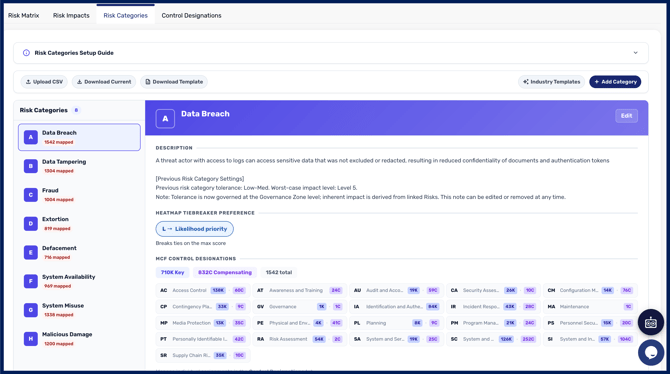The width and height of the screenshot is (670, 374).
Task: Choose the System Misuse category
Action: point(79,310)
